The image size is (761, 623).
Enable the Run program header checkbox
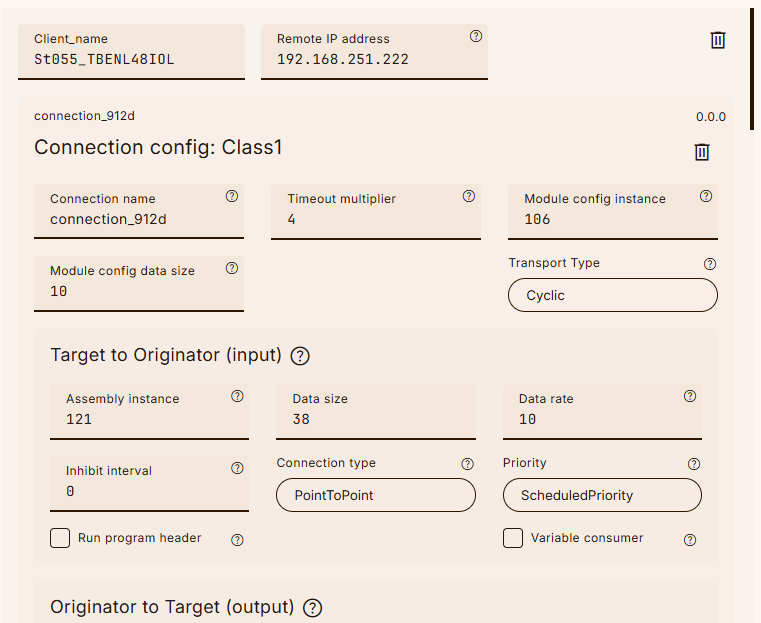click(x=60, y=538)
